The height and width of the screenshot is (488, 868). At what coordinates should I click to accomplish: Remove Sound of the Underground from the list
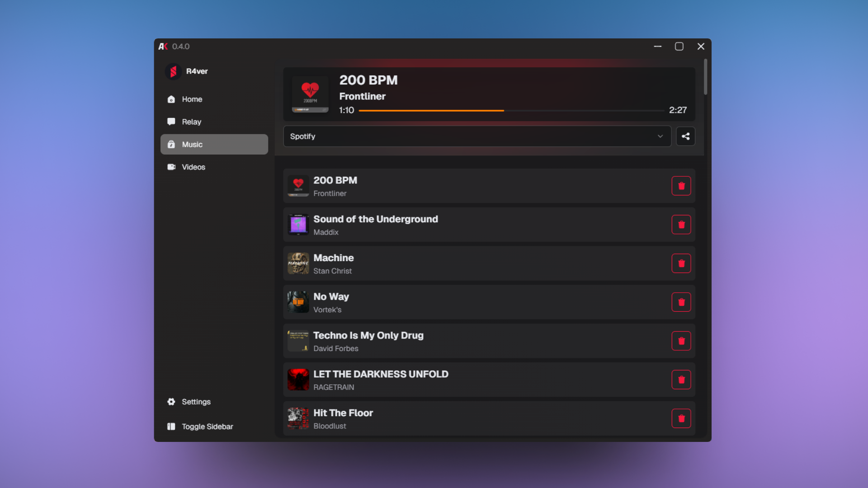click(x=681, y=225)
